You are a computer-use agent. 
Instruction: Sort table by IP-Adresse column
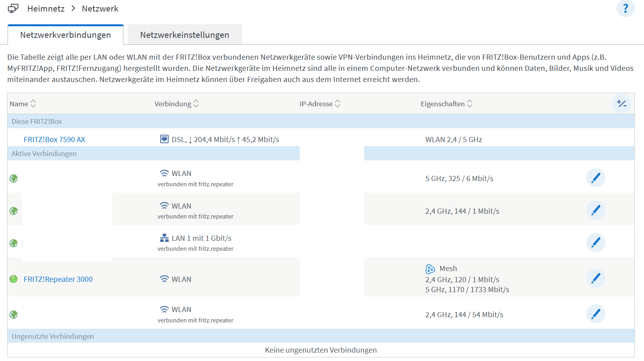point(320,103)
